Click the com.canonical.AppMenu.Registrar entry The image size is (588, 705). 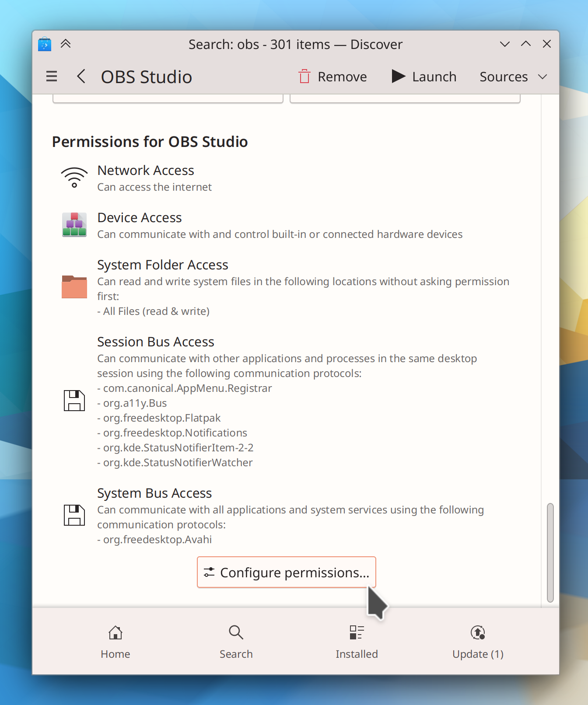click(185, 388)
